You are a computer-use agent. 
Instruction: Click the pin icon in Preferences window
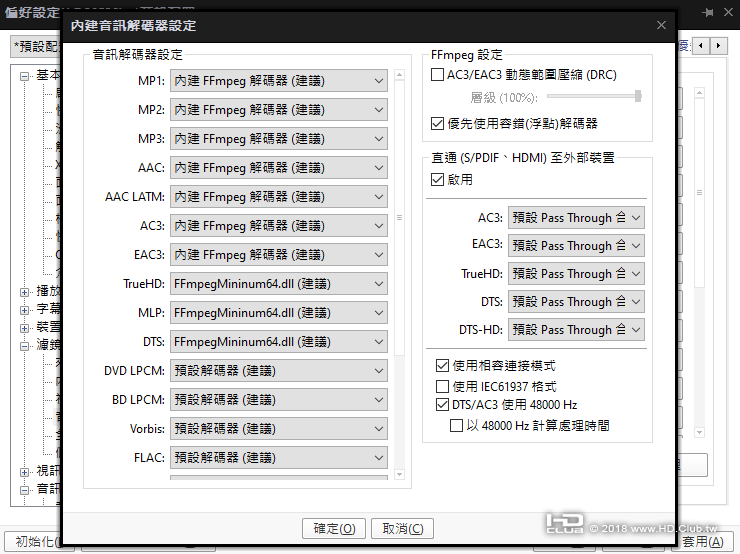(708, 13)
